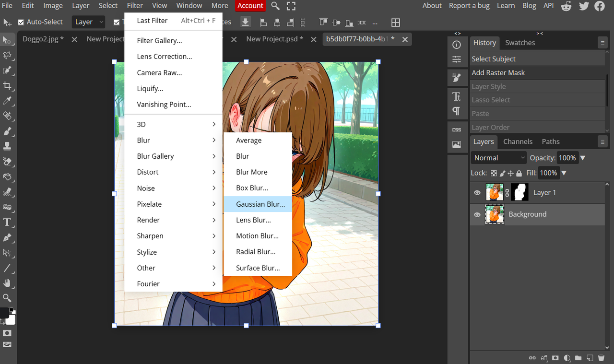Toggle fullscreen mode icon

click(x=291, y=6)
